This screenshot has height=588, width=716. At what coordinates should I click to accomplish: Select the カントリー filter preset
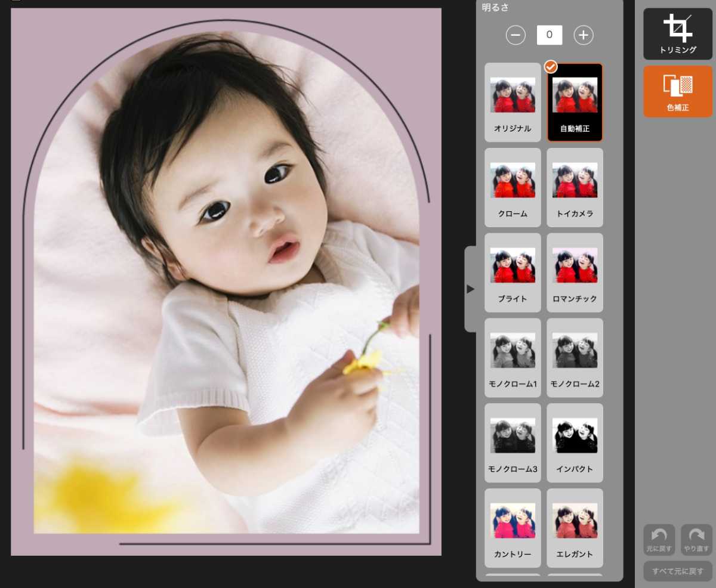click(x=513, y=528)
